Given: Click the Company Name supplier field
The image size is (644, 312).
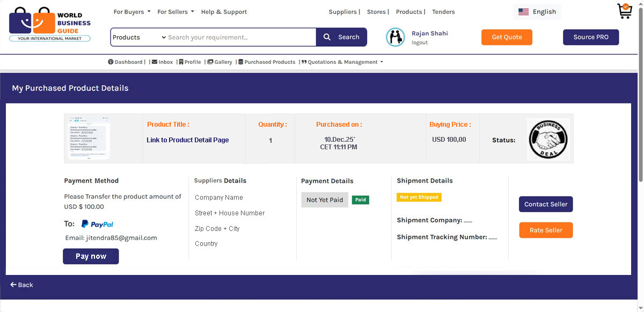Looking at the screenshot, I should coord(219,198).
